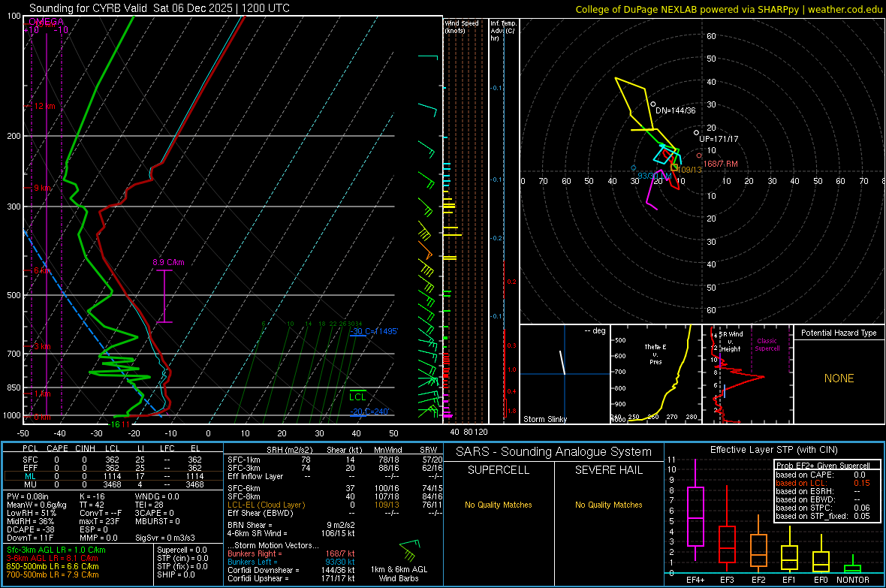Select DN=144/36 label on hodograph

tap(675, 110)
